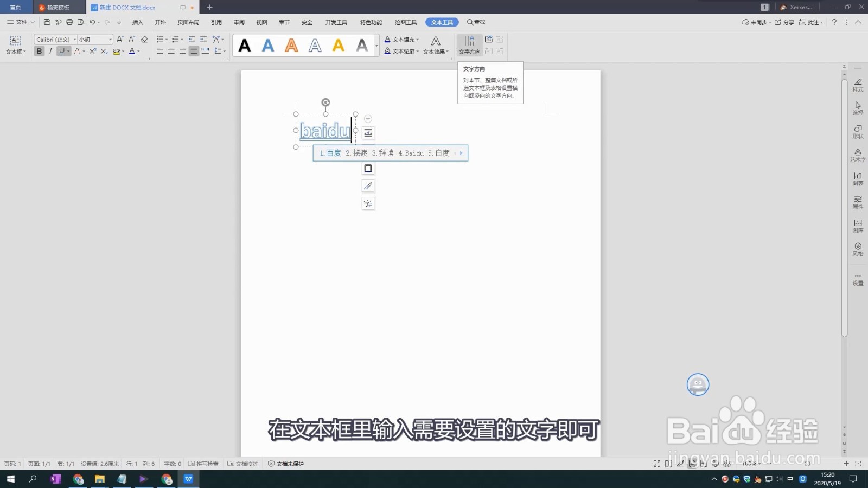Screen dimensions: 868x488
Task: Apply the blue gradient WordArt style
Action: point(268,46)
